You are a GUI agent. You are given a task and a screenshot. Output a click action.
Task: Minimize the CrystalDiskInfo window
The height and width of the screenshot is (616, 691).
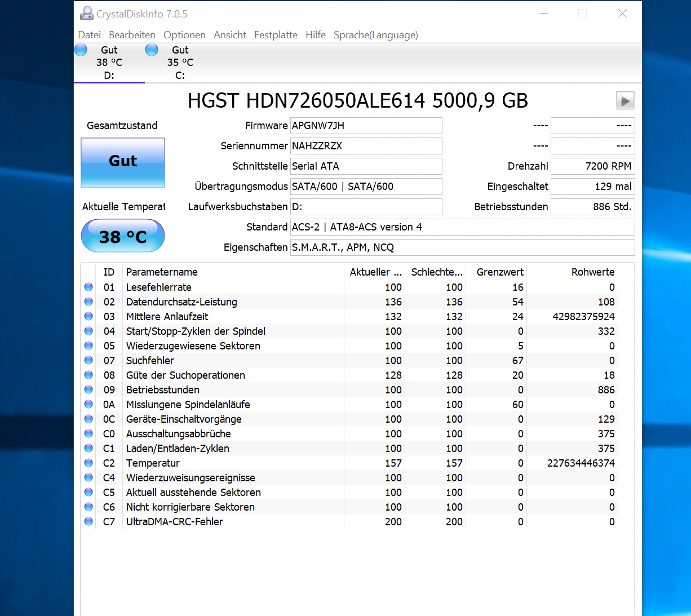[544, 14]
